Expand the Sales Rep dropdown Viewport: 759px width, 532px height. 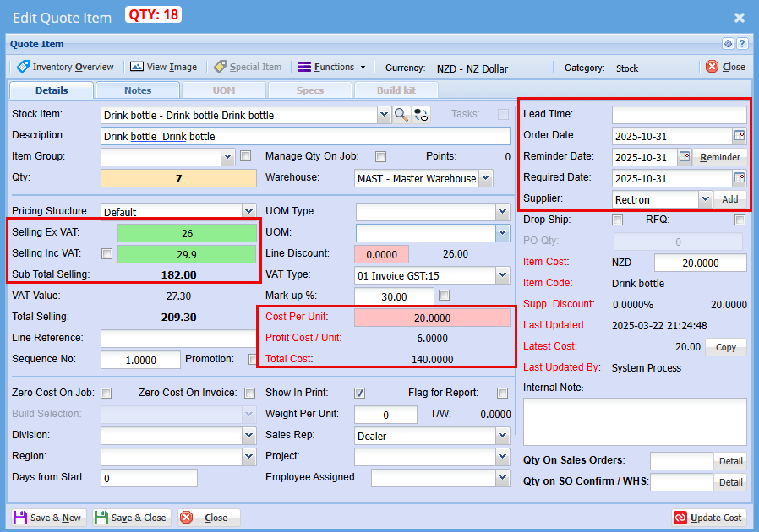tap(502, 436)
